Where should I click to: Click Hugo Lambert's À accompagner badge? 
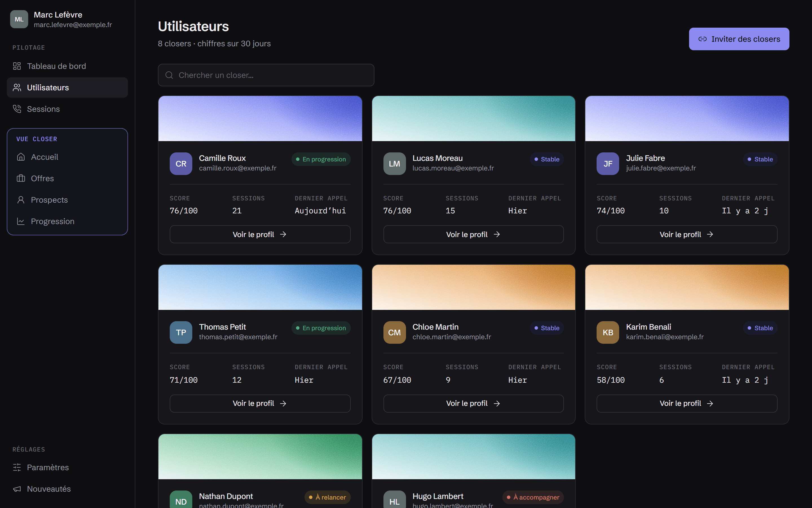click(533, 497)
